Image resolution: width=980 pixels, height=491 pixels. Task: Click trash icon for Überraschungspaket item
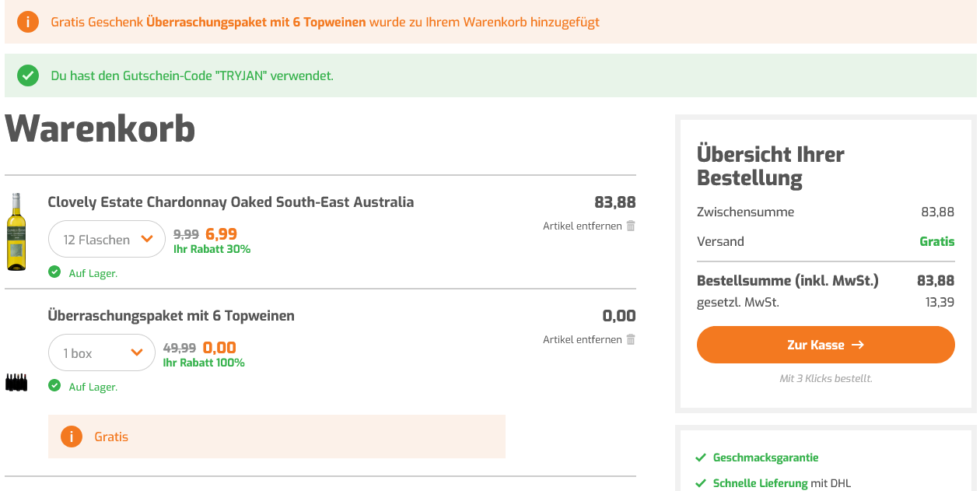[631, 339]
